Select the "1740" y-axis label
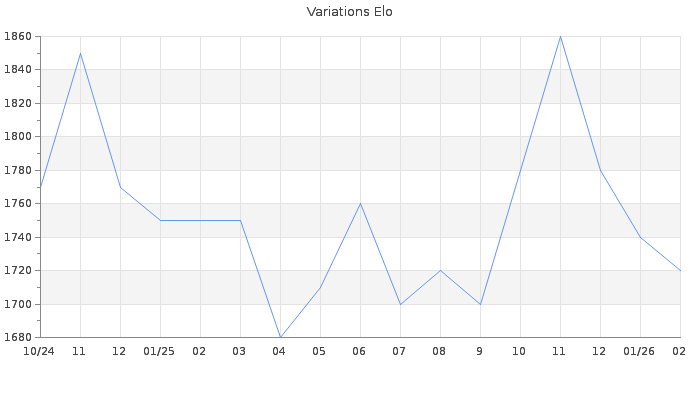This screenshot has height=400, width=700. pyautogui.click(x=17, y=237)
